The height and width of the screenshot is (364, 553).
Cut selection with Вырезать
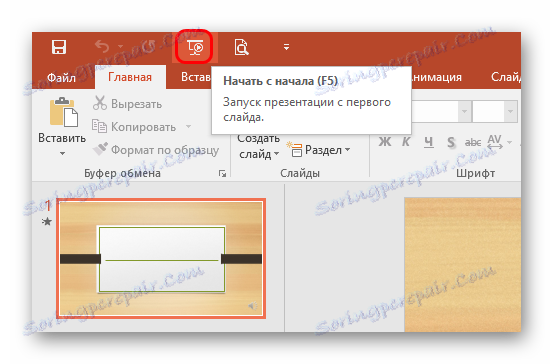click(x=128, y=104)
